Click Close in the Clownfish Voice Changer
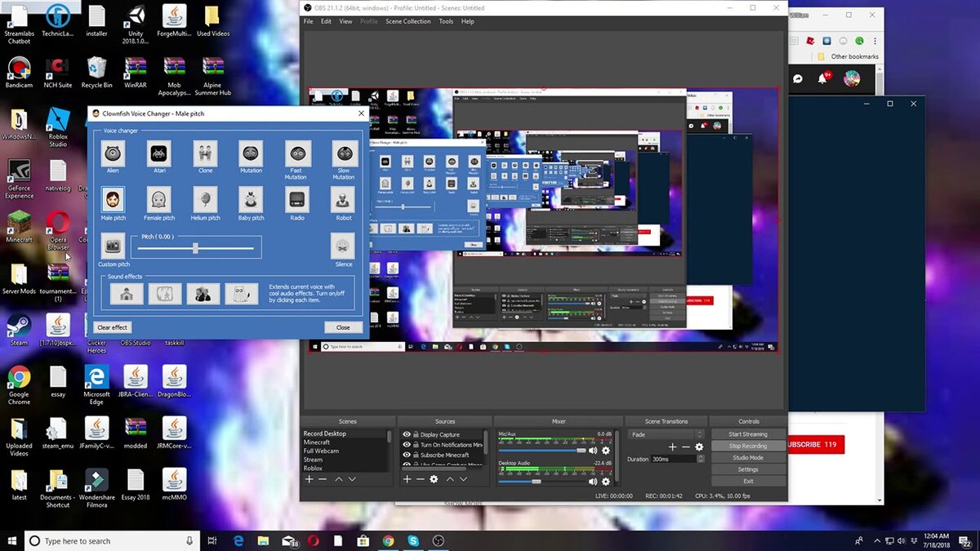Viewport: 980px width, 551px height. click(x=343, y=327)
